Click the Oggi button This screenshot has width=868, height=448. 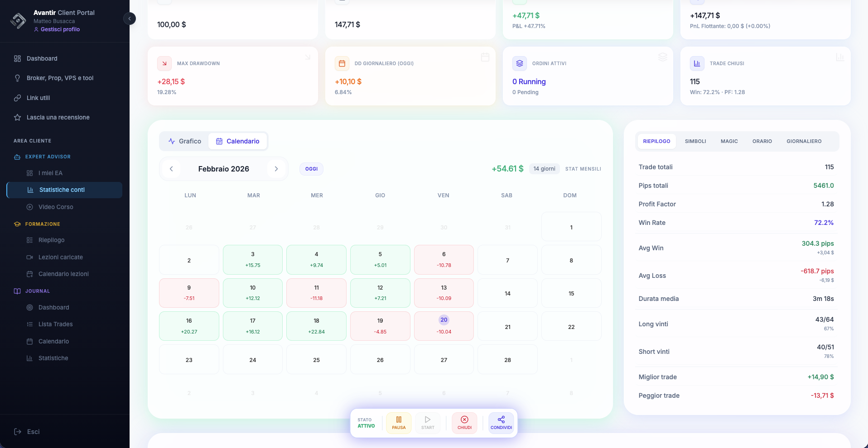(311, 169)
